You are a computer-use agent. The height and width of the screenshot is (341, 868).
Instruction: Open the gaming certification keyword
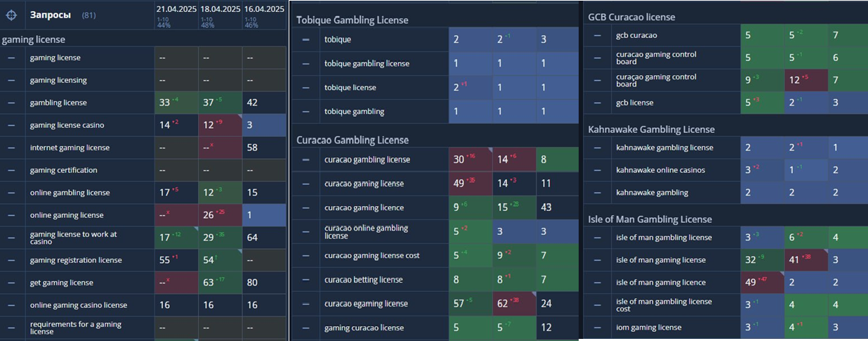(x=63, y=170)
